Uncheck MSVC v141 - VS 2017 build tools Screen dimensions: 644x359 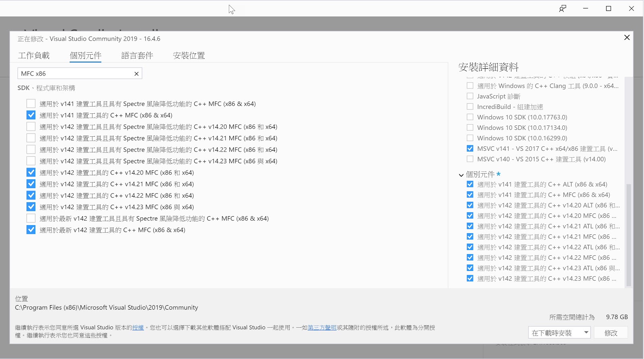pyautogui.click(x=470, y=148)
